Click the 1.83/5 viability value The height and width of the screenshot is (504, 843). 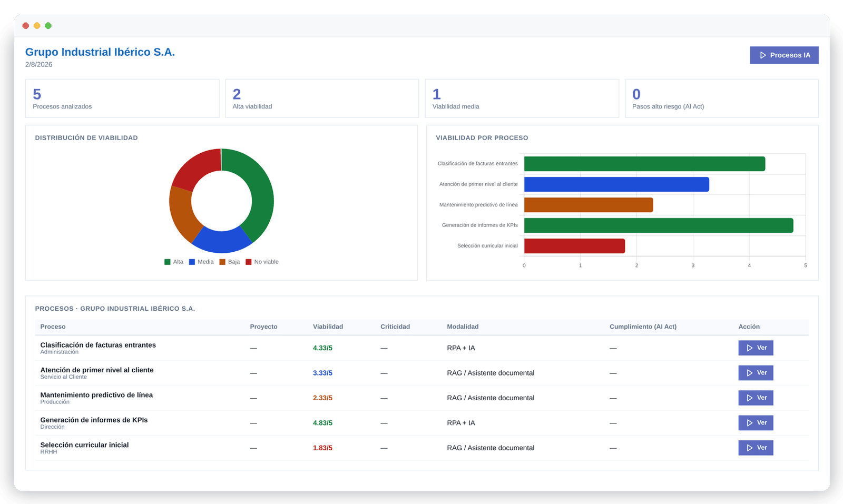(322, 448)
